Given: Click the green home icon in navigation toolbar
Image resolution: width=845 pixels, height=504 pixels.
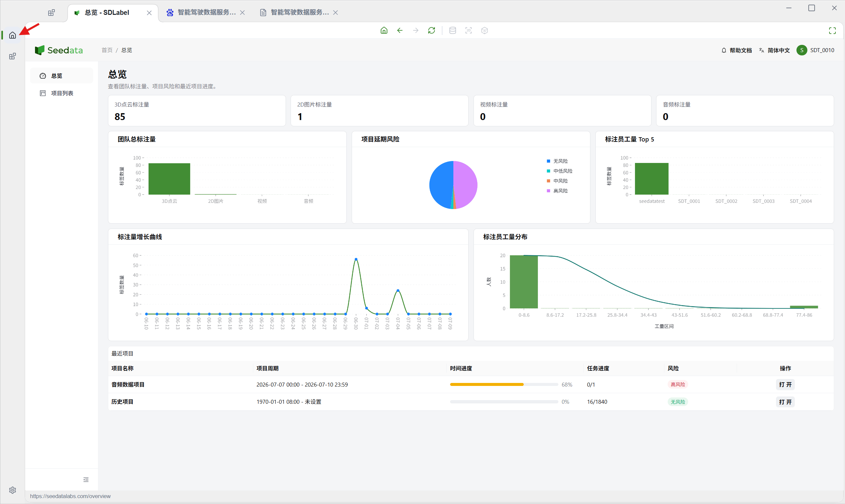Looking at the screenshot, I should pyautogui.click(x=384, y=31).
